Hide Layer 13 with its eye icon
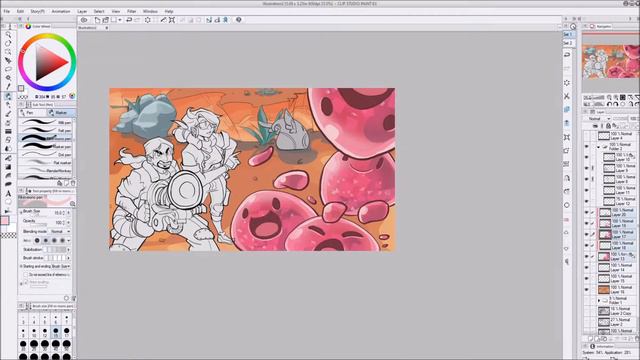 coord(587,257)
